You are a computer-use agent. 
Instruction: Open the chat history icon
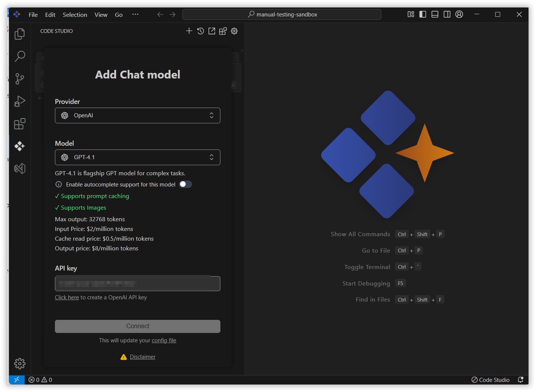pyautogui.click(x=201, y=31)
